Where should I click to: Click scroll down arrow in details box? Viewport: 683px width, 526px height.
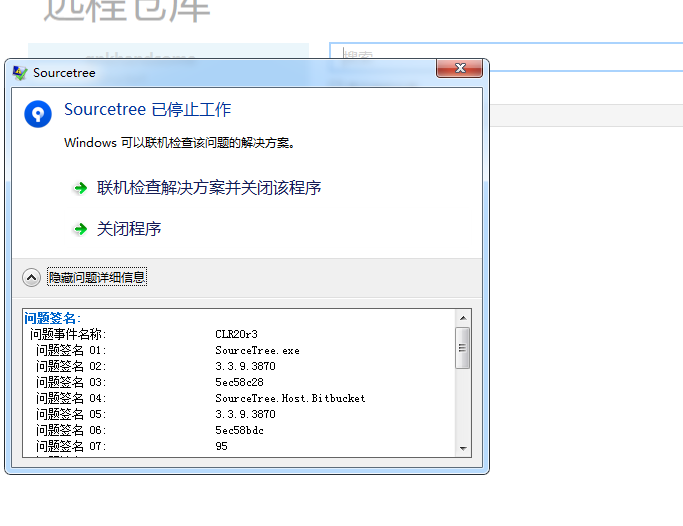(x=463, y=448)
